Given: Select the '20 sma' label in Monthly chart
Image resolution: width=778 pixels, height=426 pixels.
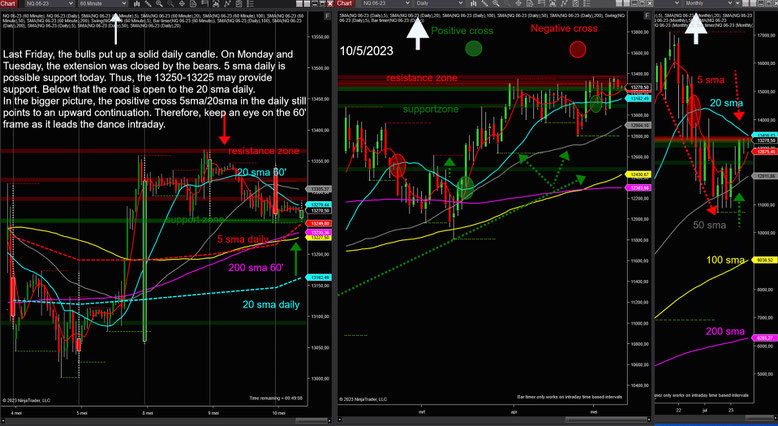Looking at the screenshot, I should 726,103.
